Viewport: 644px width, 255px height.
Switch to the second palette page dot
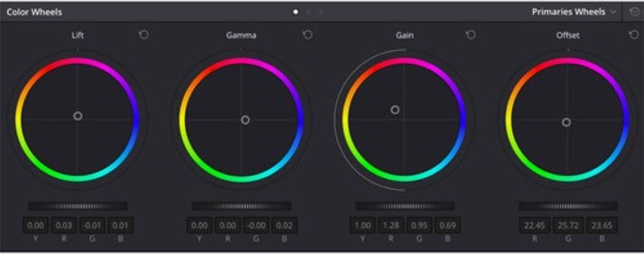(x=309, y=12)
